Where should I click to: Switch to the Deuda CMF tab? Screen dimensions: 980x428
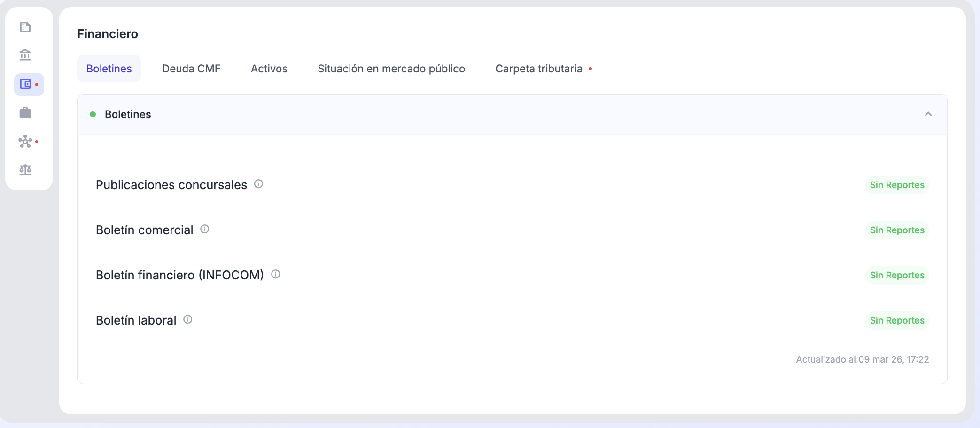[191, 69]
